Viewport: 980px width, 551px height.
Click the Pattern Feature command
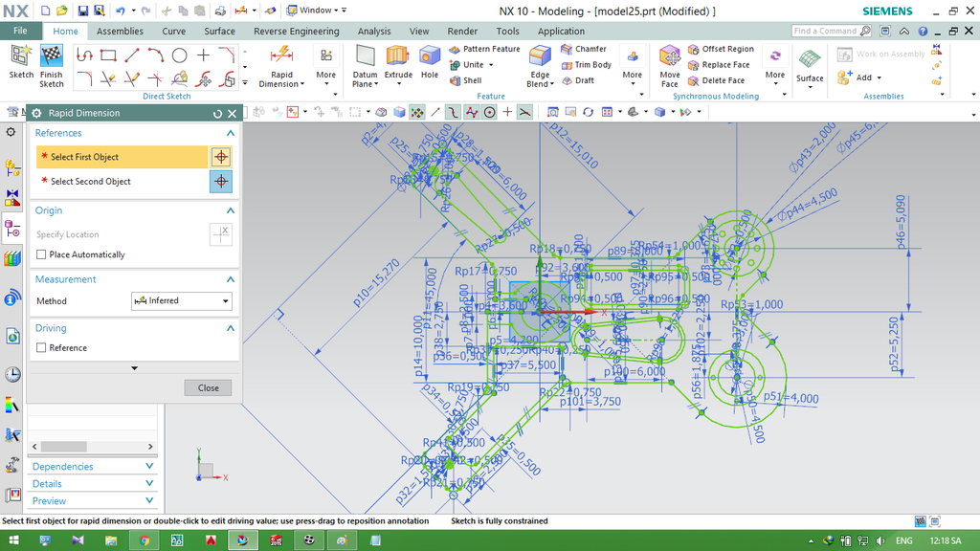pyautogui.click(x=485, y=49)
